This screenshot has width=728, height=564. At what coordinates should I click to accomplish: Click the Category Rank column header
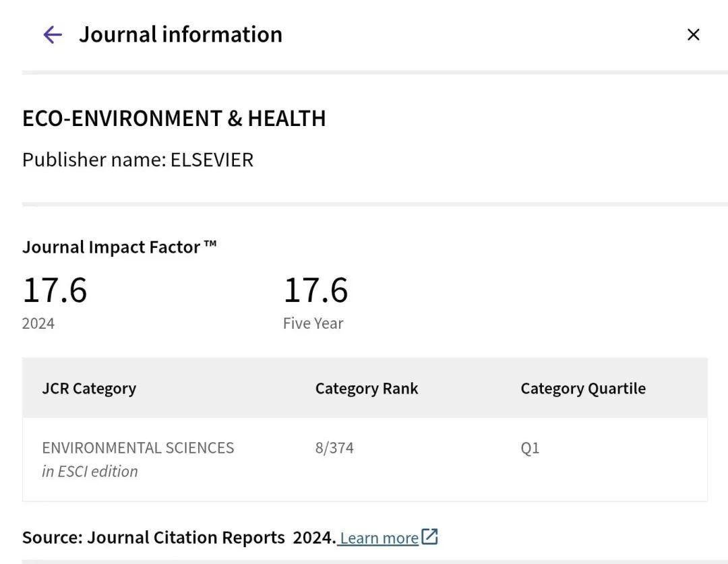click(x=367, y=389)
